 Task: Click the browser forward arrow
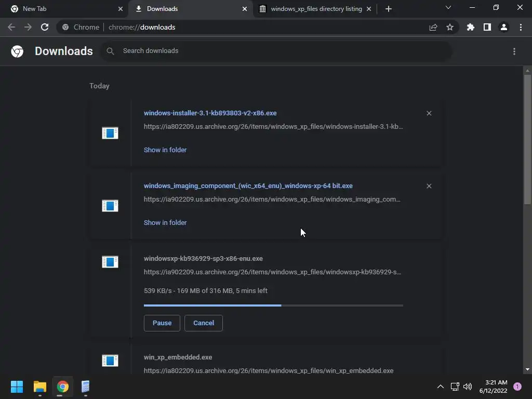(28, 27)
